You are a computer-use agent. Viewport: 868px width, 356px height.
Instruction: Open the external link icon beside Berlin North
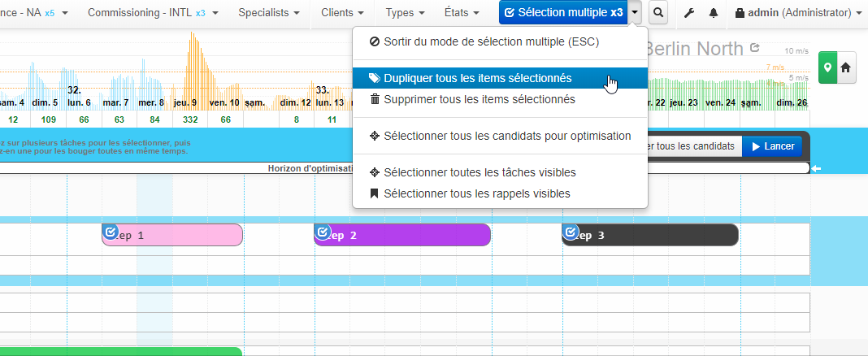coord(755,49)
